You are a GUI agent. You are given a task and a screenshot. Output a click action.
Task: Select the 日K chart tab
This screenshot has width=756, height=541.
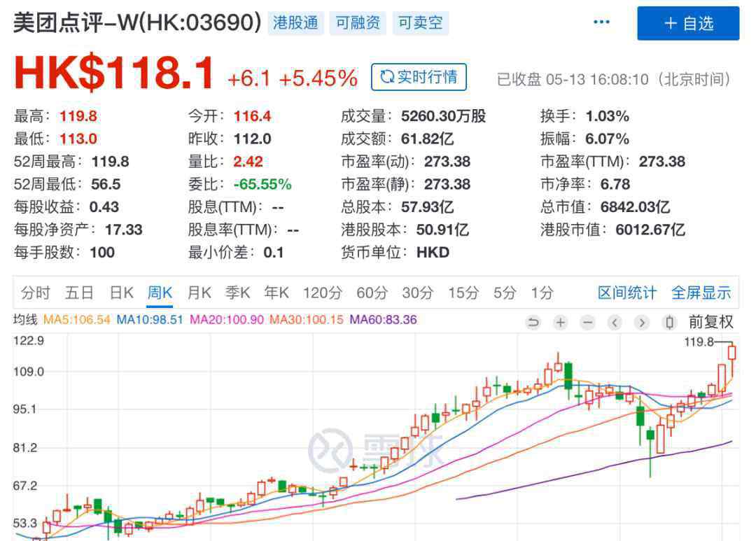(x=121, y=293)
